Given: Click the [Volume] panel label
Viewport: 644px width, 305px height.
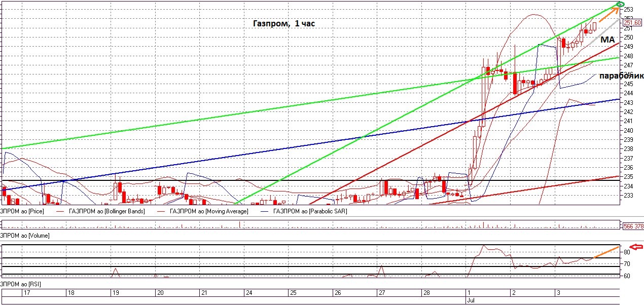Looking at the screenshot, I should (24, 236).
